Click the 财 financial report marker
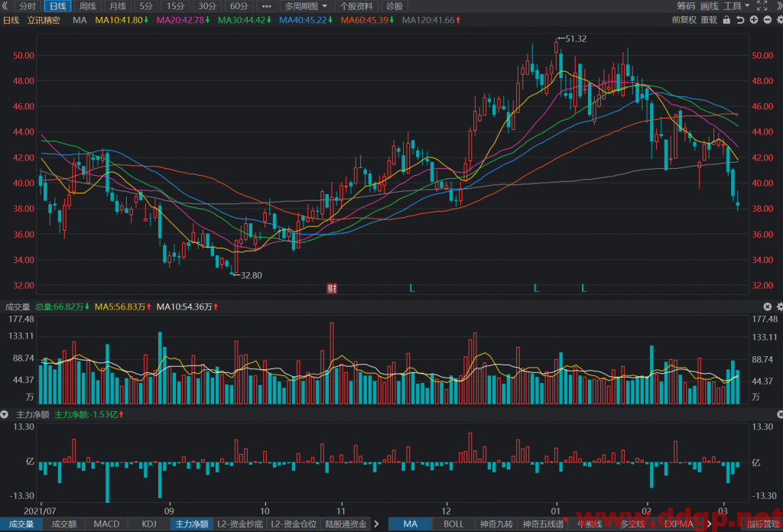Viewport: 783px width, 532px height. [332, 288]
